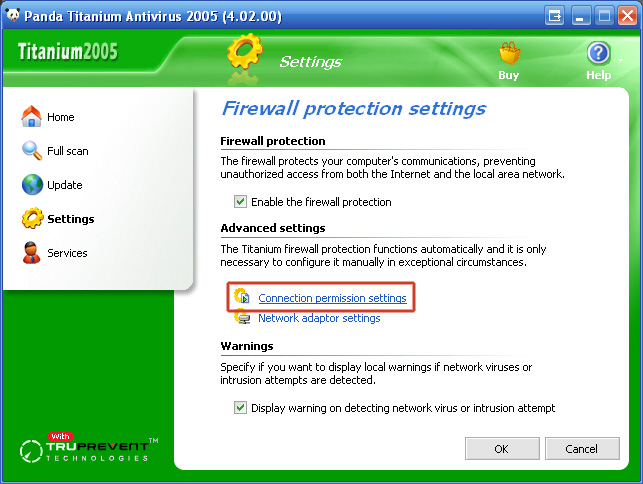
Task: Click the Buy shopping bag icon
Action: point(510,54)
